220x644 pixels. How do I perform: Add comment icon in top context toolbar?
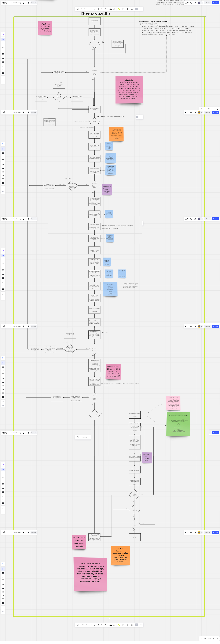click(x=127, y=9)
